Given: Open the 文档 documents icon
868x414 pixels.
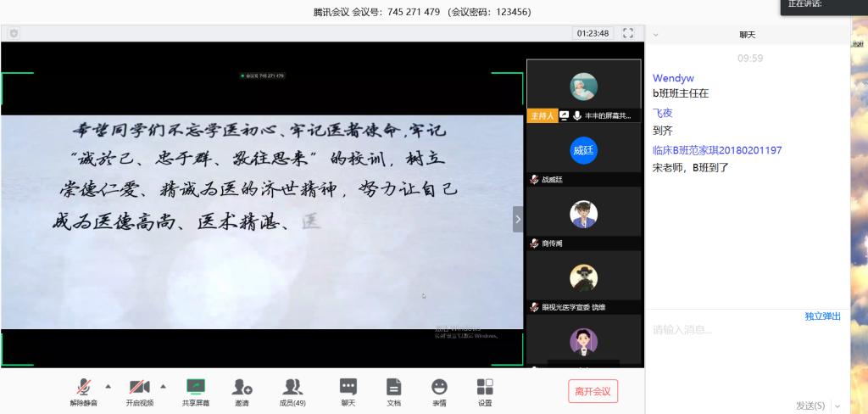Looking at the screenshot, I should pos(394,388).
